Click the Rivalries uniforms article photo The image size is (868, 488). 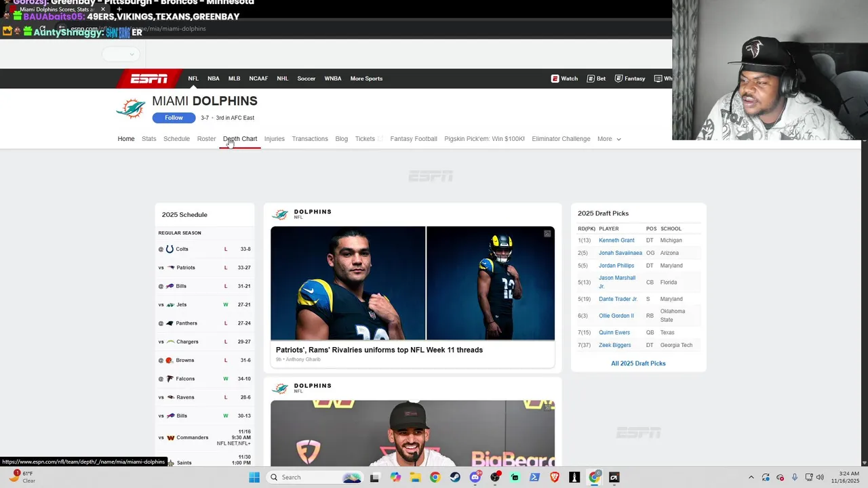[x=412, y=283]
